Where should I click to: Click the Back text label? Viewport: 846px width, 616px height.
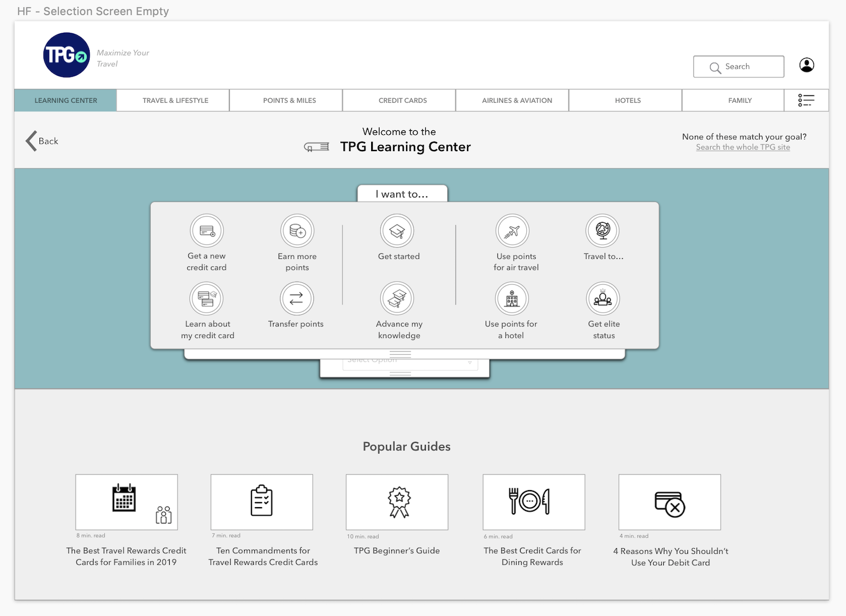coord(49,141)
